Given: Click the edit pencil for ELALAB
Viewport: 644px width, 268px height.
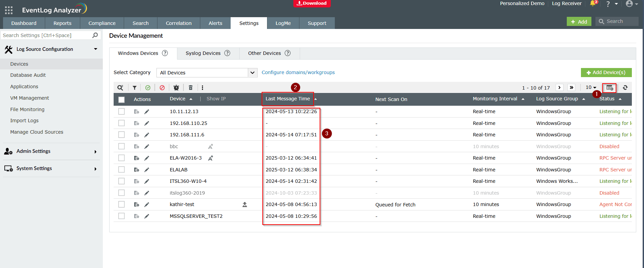Looking at the screenshot, I should coord(147,170).
